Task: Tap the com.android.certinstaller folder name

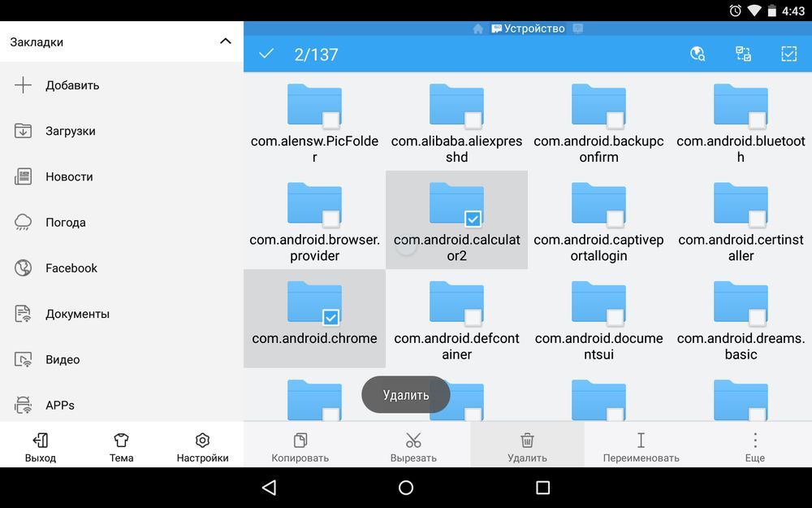Action: [x=741, y=247]
